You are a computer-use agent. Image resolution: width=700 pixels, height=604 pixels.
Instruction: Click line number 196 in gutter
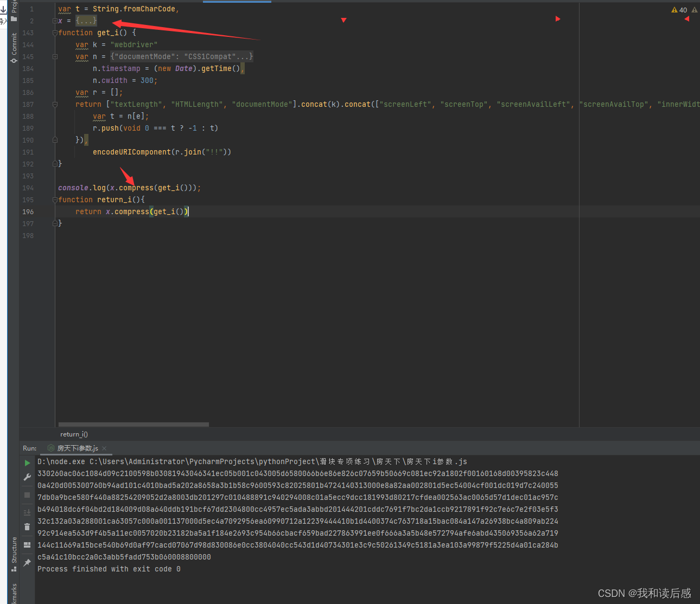tap(28, 211)
